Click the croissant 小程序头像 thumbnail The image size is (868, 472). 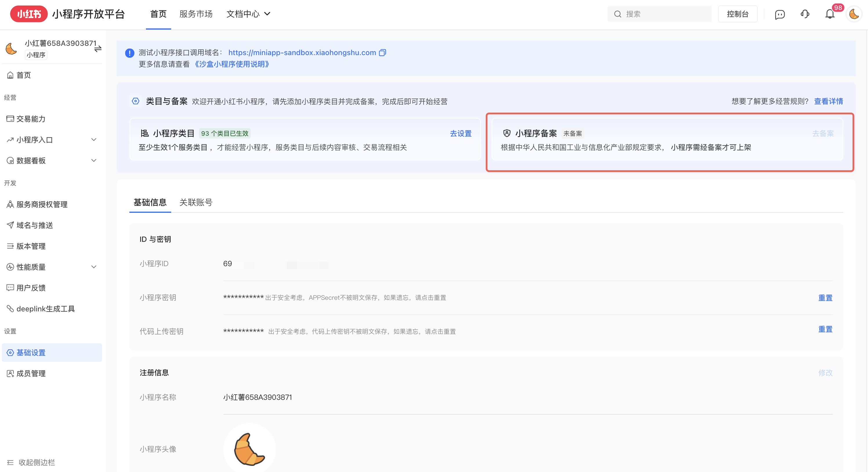(249, 449)
